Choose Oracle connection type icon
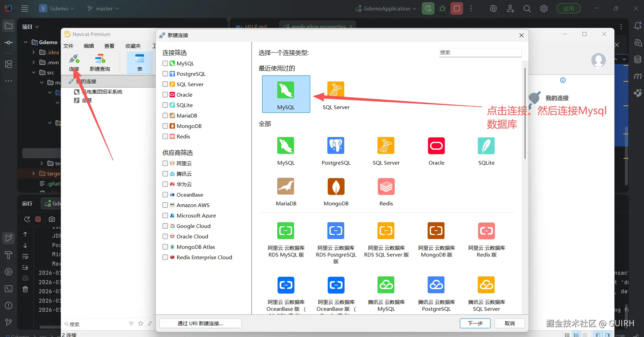 point(436,146)
